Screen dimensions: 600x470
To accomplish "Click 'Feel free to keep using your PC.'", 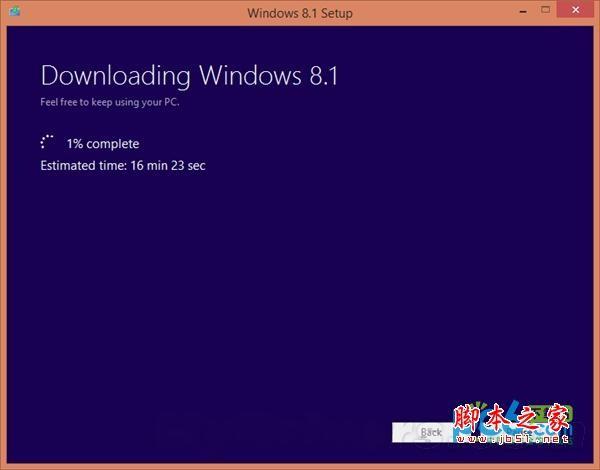I will [x=110, y=102].
